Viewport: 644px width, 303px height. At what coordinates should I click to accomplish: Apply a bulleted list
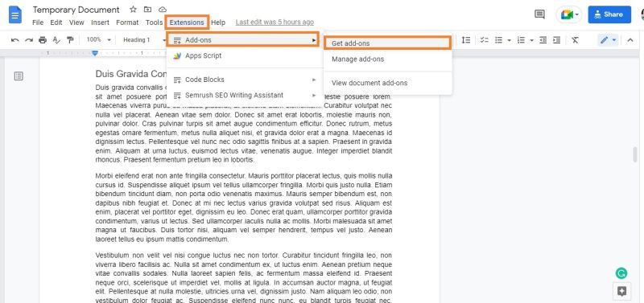(498, 39)
